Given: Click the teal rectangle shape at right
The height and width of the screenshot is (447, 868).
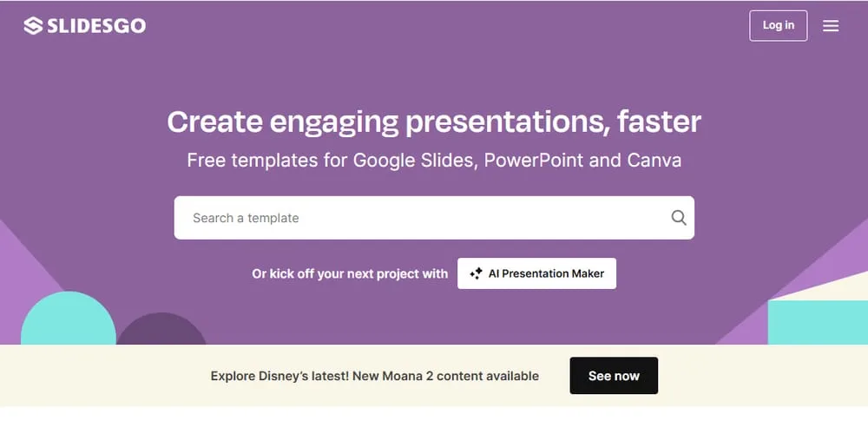Looking at the screenshot, I should pyautogui.click(x=818, y=322).
